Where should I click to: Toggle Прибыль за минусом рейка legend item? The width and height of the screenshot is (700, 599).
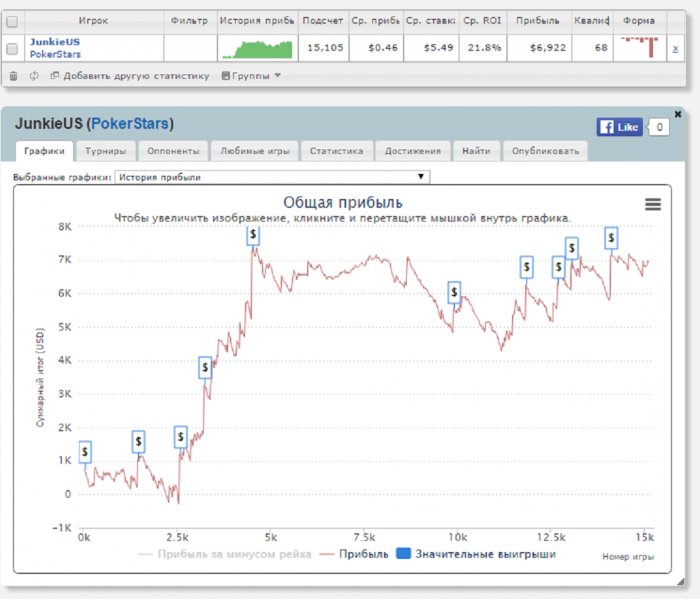pyautogui.click(x=225, y=554)
